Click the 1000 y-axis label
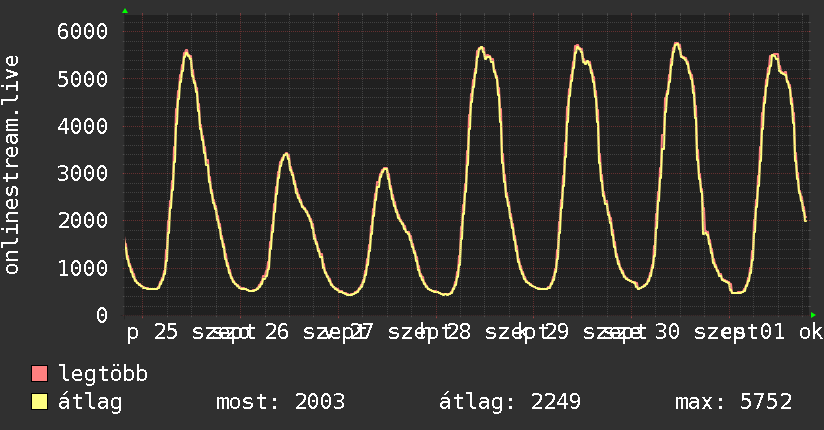 (x=83, y=268)
